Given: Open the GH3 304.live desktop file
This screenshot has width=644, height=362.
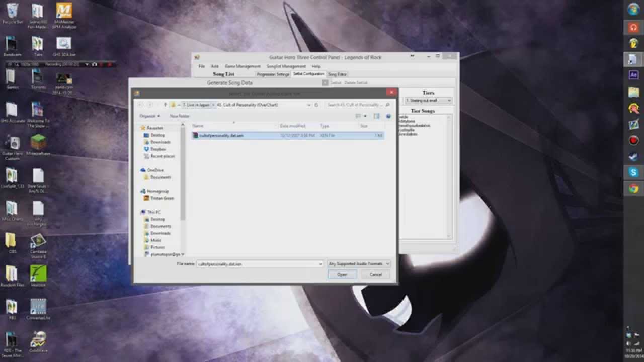Looking at the screenshot, I should tap(64, 47).
